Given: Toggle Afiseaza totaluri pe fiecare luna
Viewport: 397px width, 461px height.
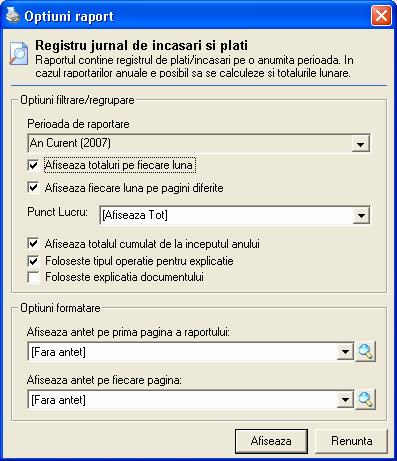Looking at the screenshot, I should click(33, 165).
